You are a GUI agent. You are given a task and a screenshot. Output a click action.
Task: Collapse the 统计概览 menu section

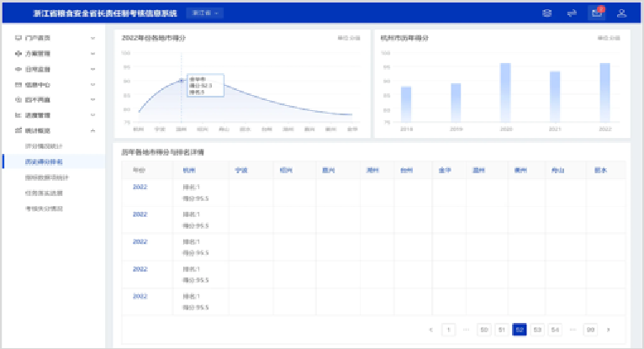coord(92,130)
